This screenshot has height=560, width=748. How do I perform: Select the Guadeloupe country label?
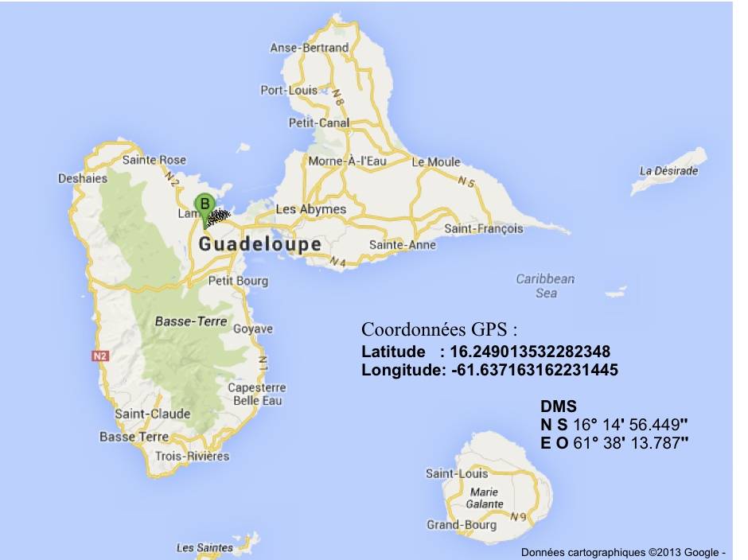click(x=260, y=244)
